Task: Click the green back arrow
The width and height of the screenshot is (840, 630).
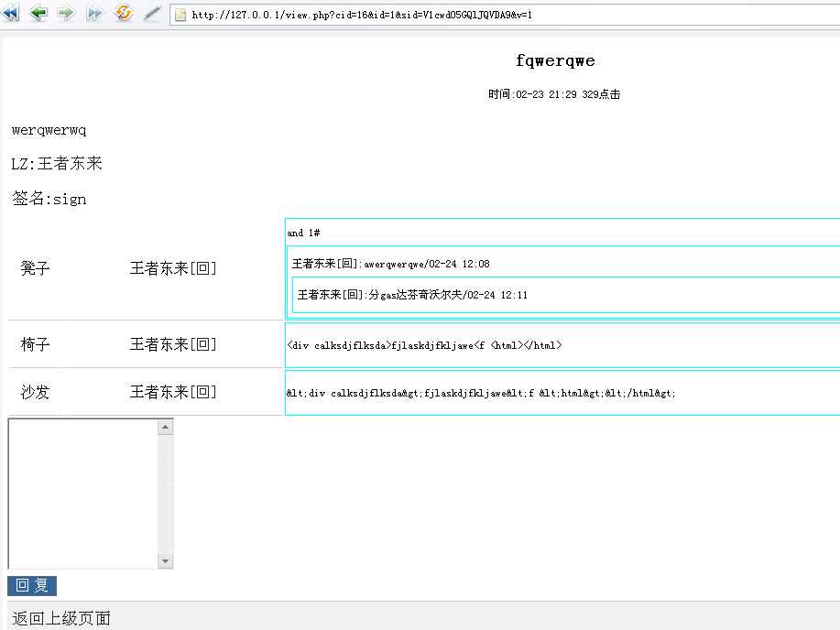Action: [38, 14]
